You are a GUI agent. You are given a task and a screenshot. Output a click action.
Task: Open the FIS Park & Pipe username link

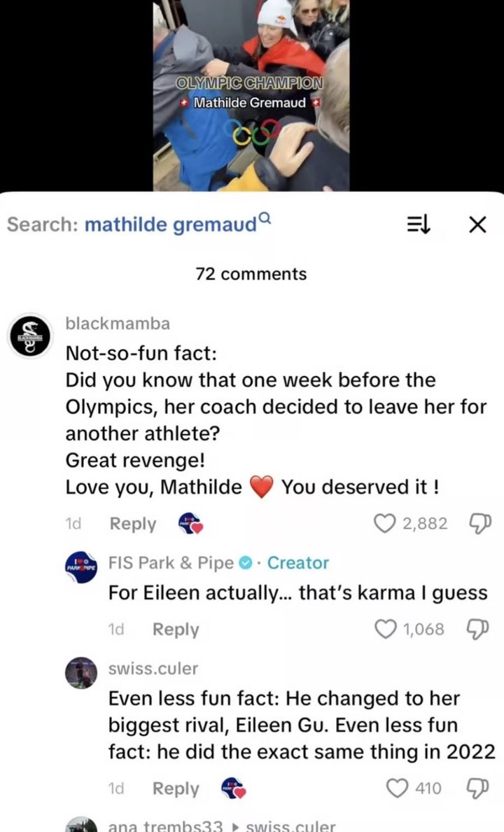click(172, 562)
